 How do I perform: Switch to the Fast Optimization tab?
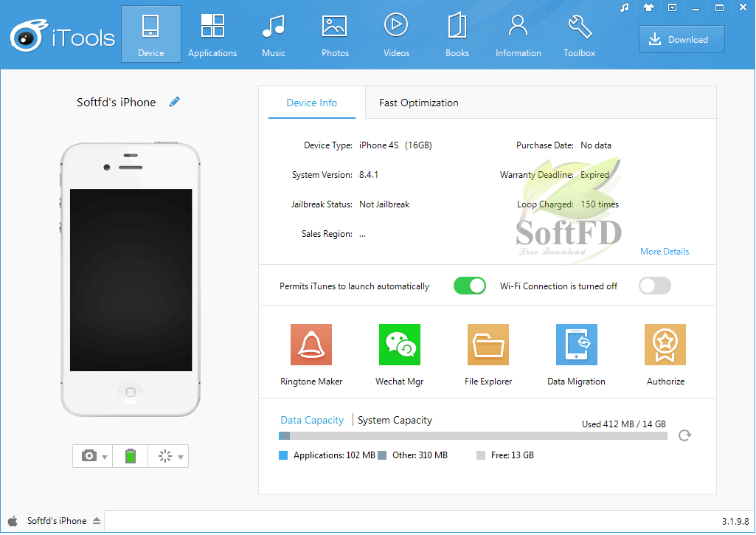(x=418, y=103)
